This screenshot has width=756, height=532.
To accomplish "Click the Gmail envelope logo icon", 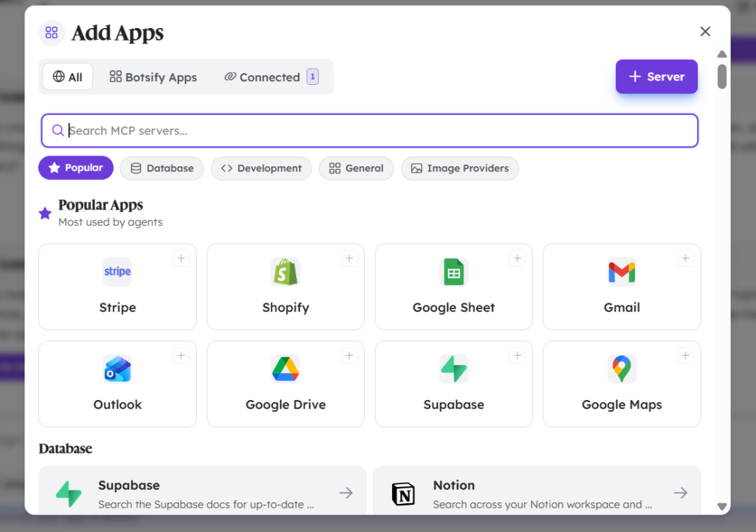I will point(622,272).
